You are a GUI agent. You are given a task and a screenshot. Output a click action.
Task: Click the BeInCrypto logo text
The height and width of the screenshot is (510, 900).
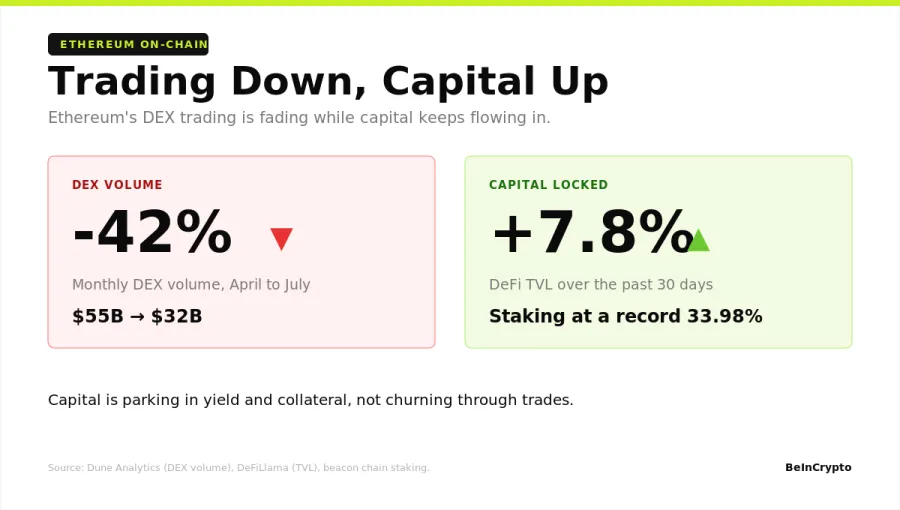[x=818, y=468]
